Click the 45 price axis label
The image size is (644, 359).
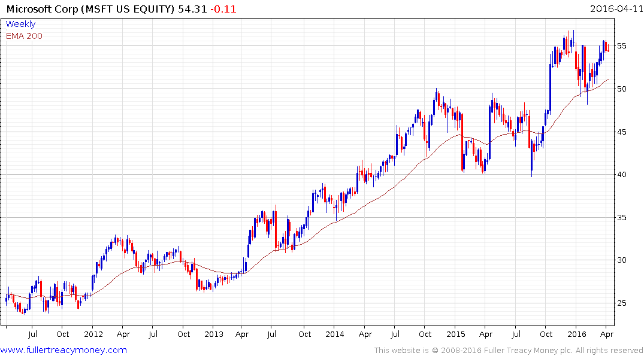coord(621,132)
